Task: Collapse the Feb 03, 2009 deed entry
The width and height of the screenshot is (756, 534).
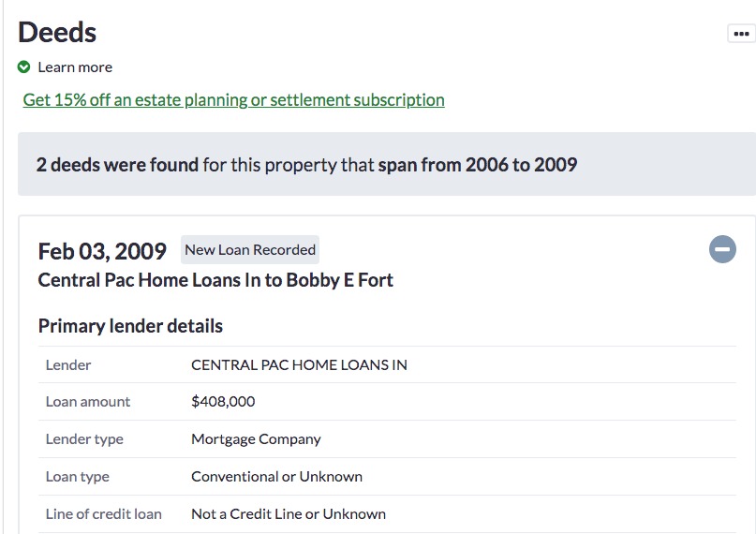Action: coord(722,249)
